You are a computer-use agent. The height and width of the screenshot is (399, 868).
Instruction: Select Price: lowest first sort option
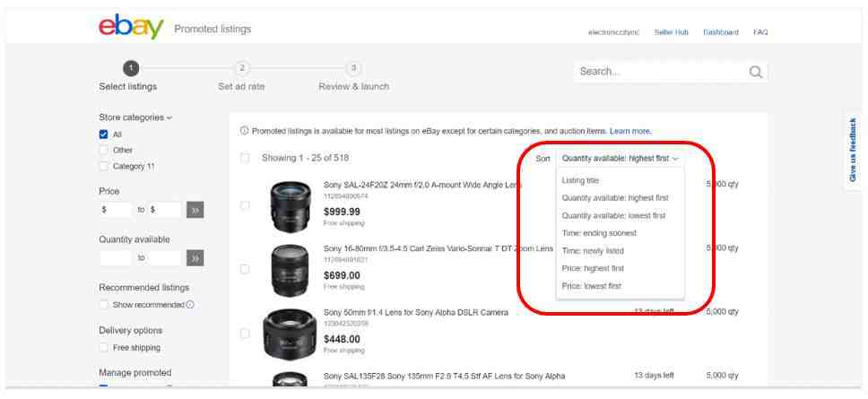coord(591,286)
